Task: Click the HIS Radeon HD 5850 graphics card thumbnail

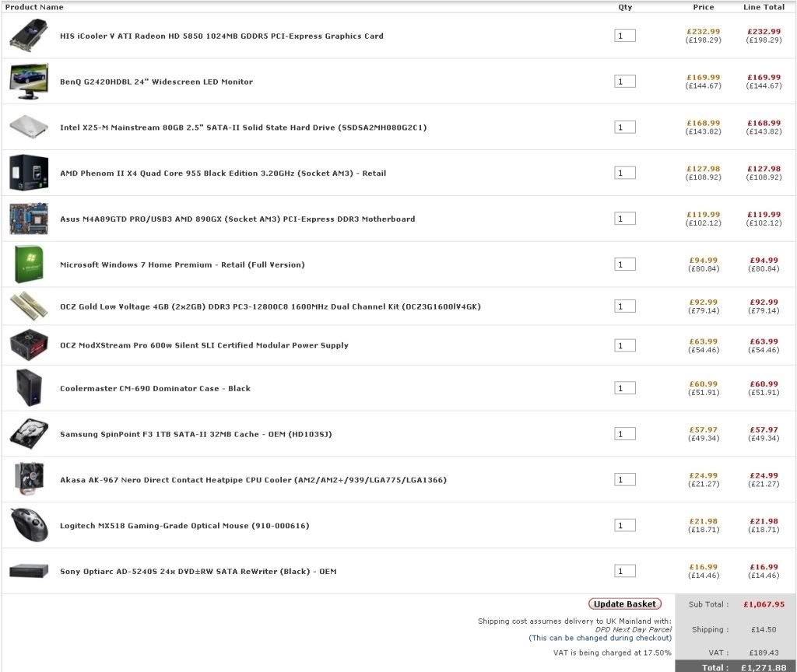Action: (x=29, y=35)
